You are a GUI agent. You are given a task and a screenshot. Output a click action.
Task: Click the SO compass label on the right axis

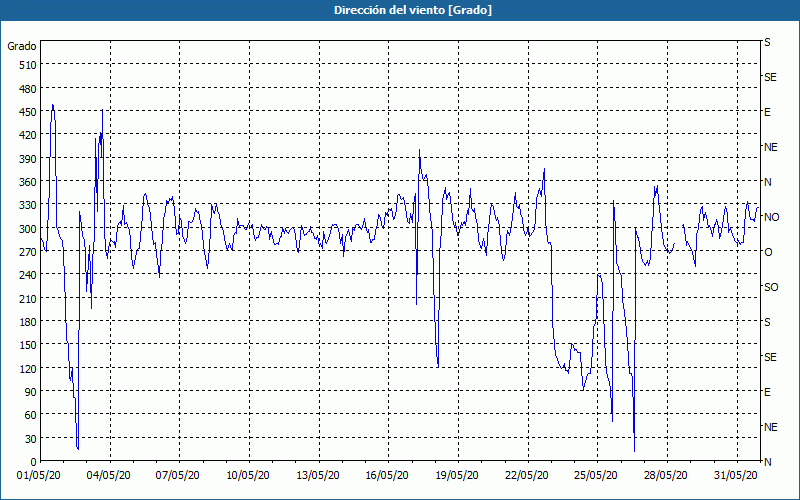tap(771, 287)
